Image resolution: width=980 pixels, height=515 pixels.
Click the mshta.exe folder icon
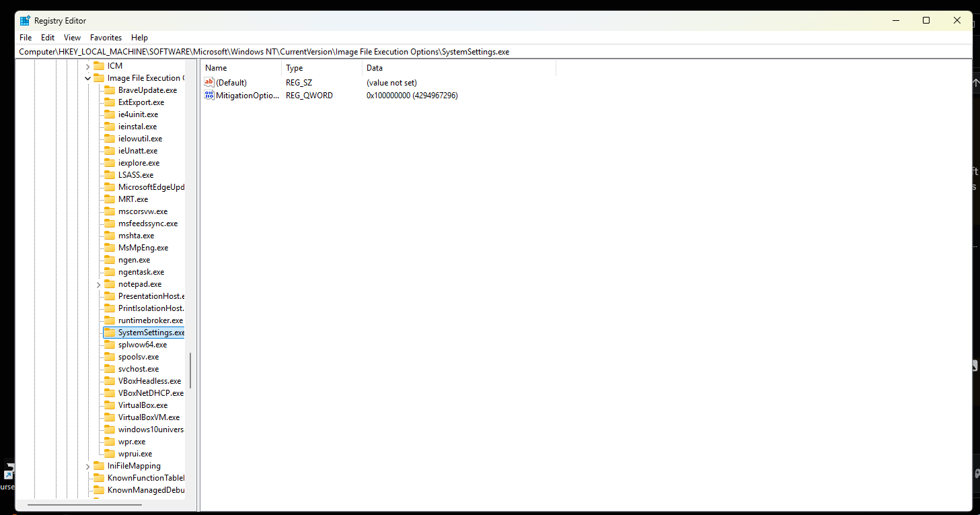[x=110, y=236]
